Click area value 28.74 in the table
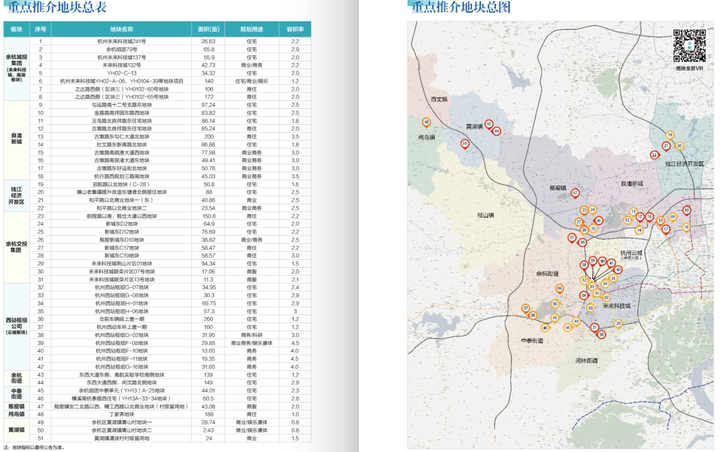 click(x=208, y=422)
